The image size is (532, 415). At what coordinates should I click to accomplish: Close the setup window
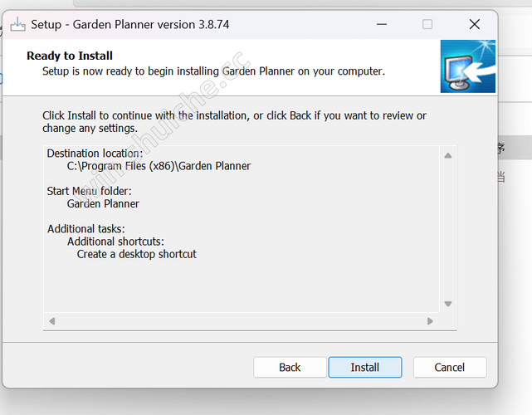pos(475,24)
